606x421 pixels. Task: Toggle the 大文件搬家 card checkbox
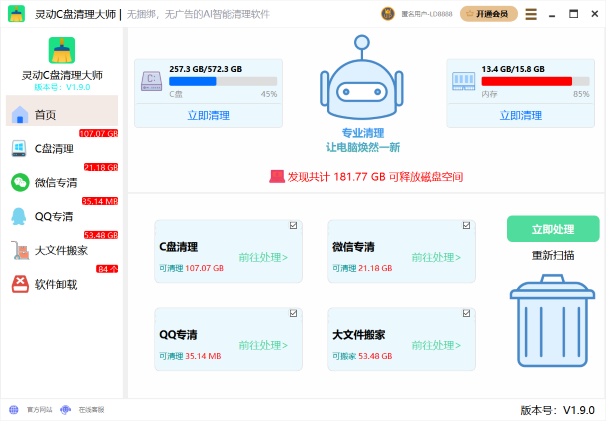466,313
